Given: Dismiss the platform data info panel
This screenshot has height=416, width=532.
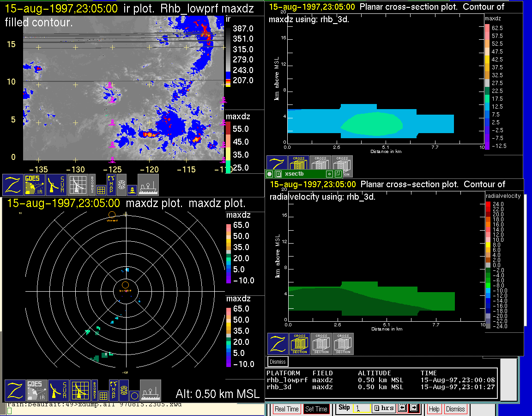Looking at the screenshot, I should [278, 361].
